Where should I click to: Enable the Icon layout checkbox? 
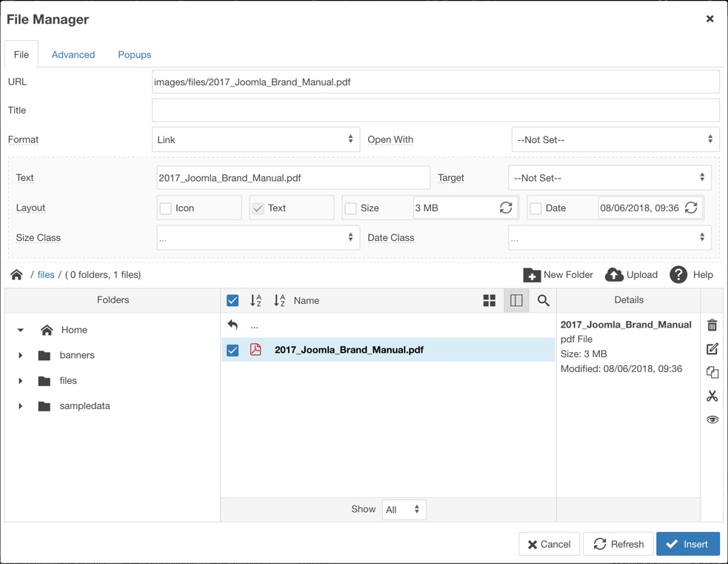[x=166, y=208]
